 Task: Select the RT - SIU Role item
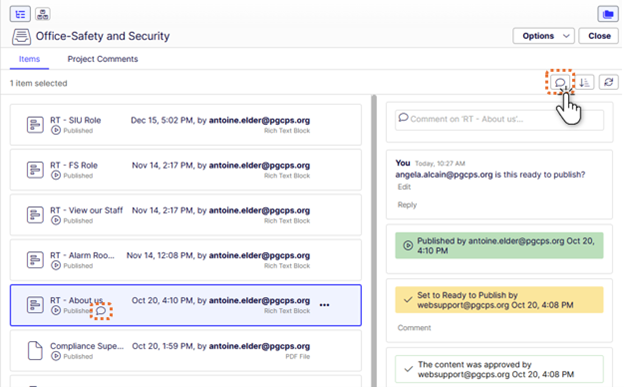pyautogui.click(x=186, y=125)
